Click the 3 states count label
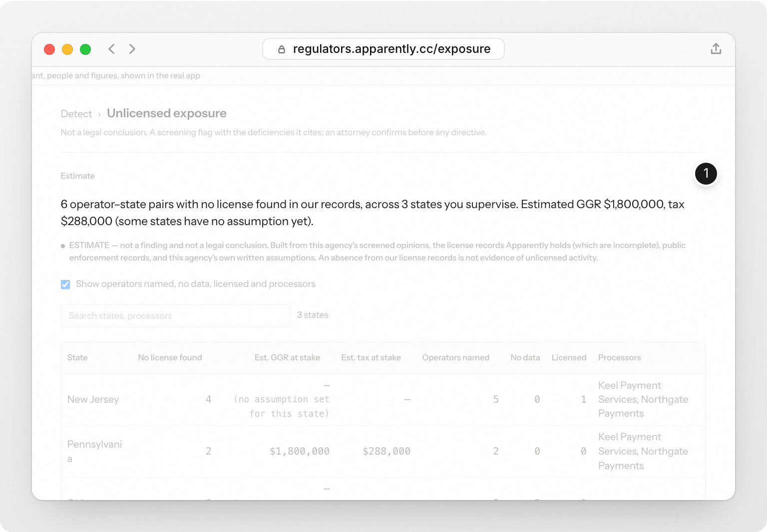 coord(313,315)
